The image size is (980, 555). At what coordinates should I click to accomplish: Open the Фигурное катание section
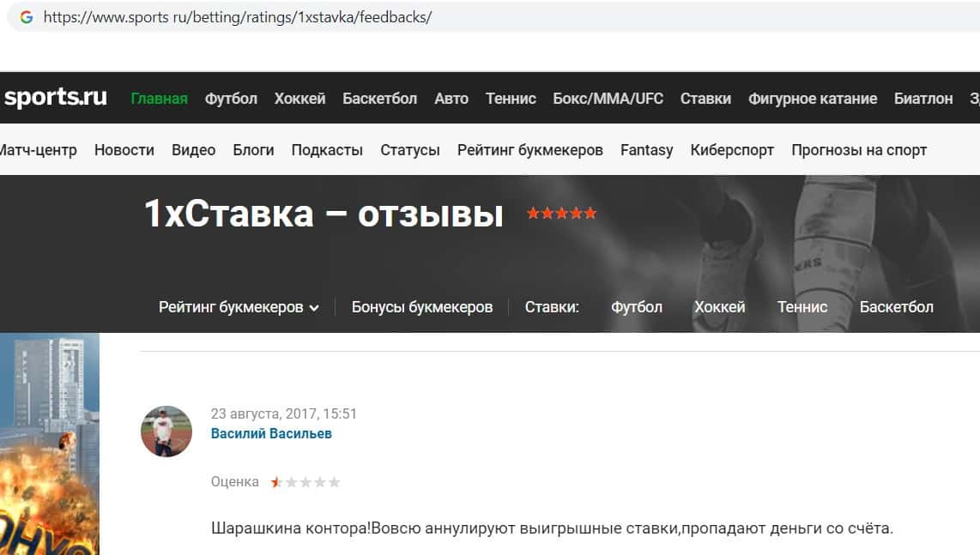click(813, 99)
